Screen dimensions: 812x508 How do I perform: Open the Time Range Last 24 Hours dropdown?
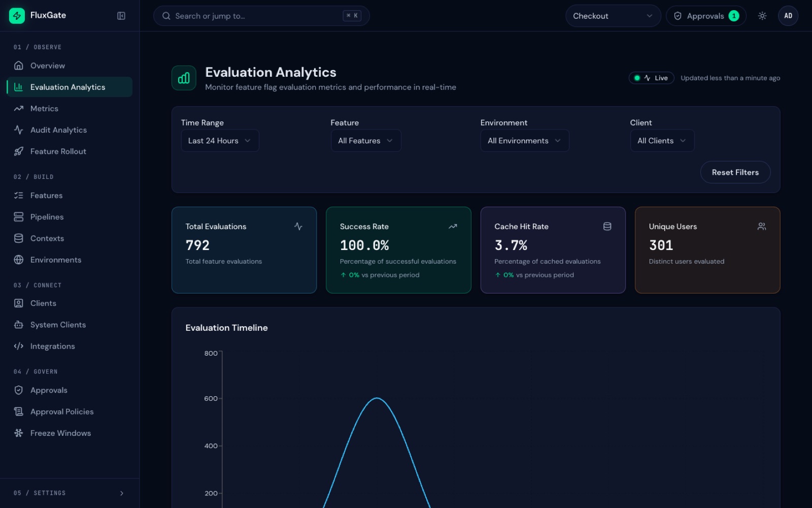pos(220,141)
